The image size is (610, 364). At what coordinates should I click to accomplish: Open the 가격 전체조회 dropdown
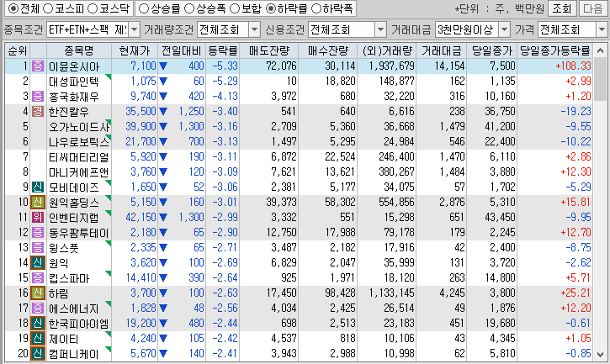pyautogui.click(x=602, y=29)
